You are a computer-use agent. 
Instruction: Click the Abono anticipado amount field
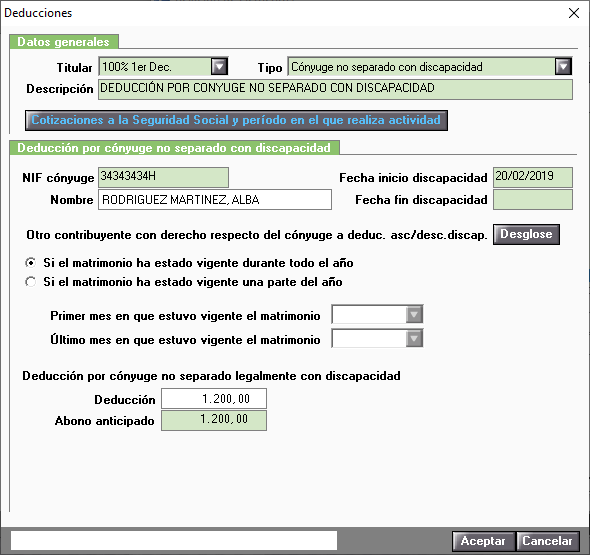tap(214, 420)
